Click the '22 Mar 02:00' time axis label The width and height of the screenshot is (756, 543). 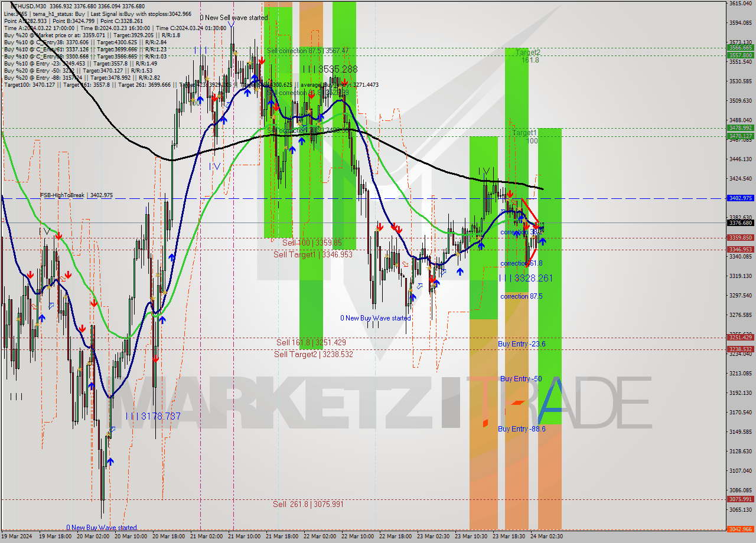[320, 537]
